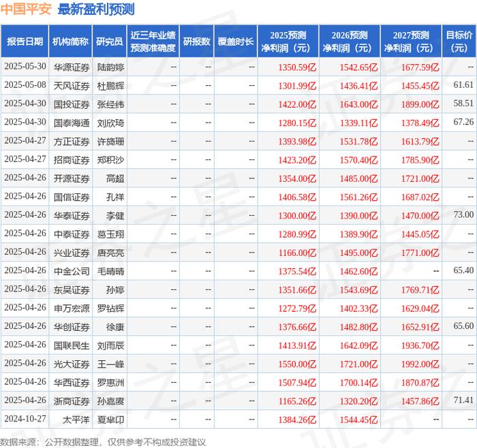477x448 pixels.
Task: Click target price 65.60
Action: pyautogui.click(x=463, y=326)
